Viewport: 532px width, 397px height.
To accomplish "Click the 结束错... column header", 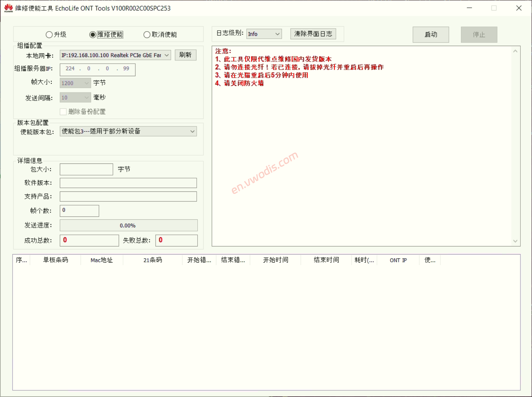I will [233, 260].
